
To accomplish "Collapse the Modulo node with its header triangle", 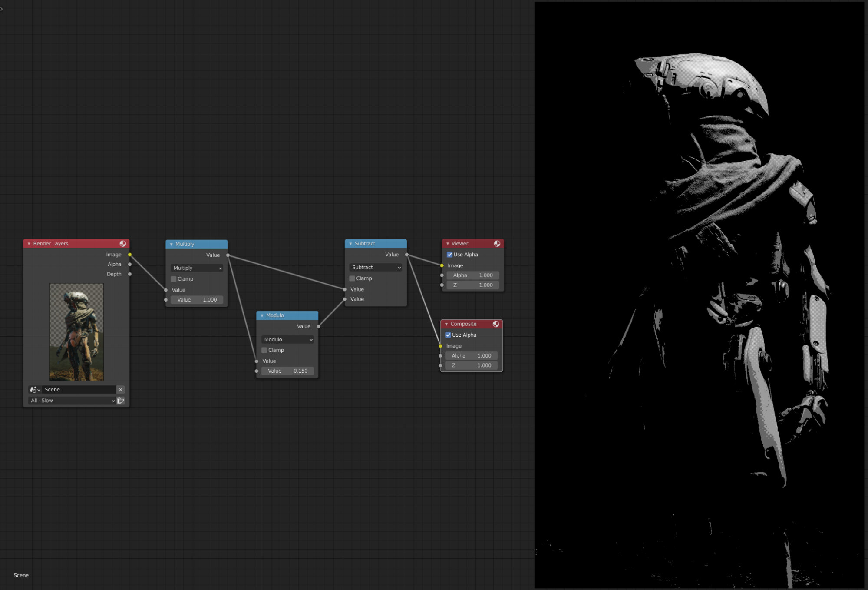I will [261, 315].
